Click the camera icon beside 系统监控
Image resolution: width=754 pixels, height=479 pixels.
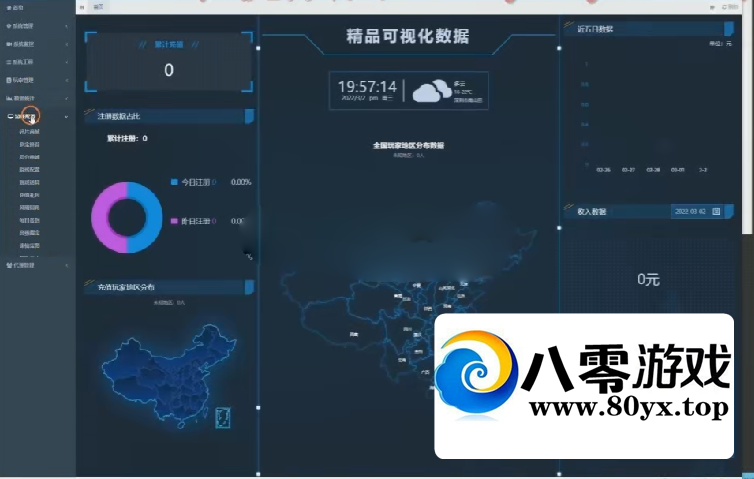[9, 44]
